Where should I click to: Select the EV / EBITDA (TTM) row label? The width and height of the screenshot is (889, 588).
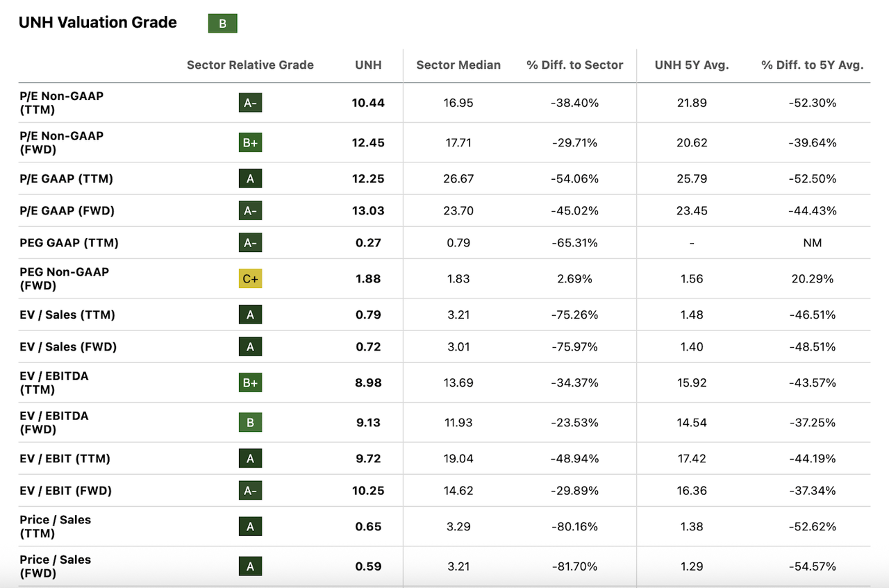54,383
